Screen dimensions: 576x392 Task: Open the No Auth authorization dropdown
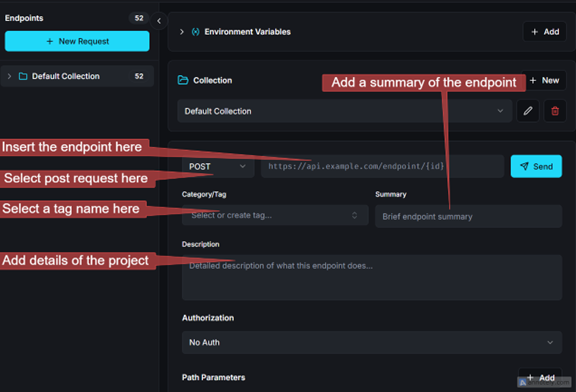click(372, 342)
